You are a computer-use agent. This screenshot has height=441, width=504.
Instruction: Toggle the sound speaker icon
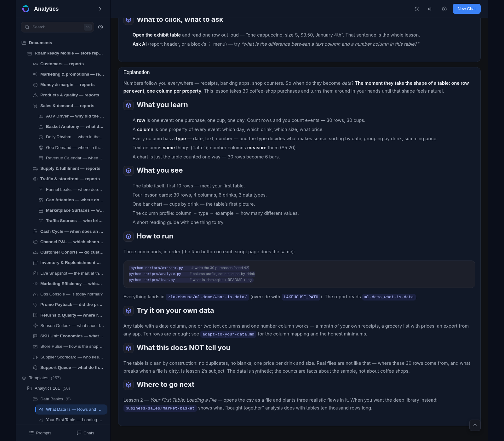click(x=430, y=9)
